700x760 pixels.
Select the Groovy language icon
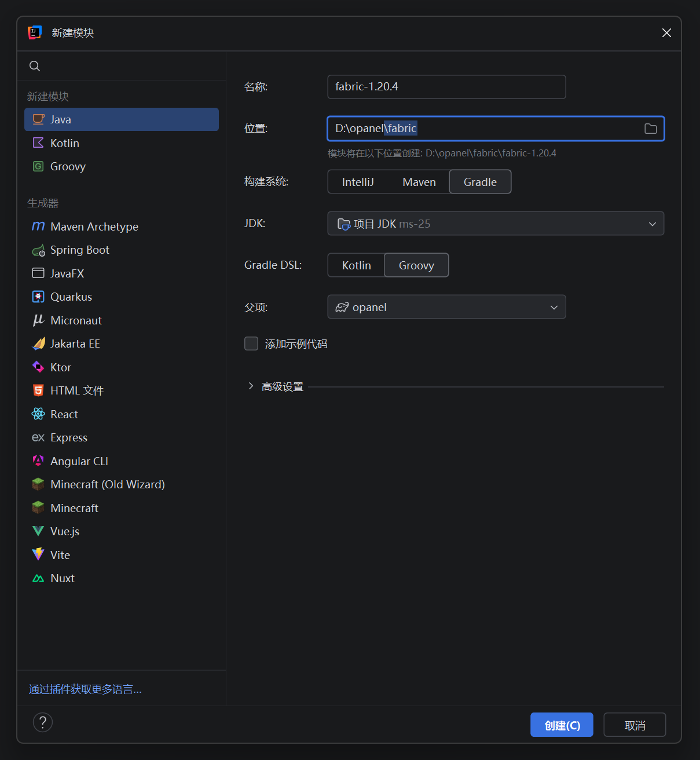38,166
